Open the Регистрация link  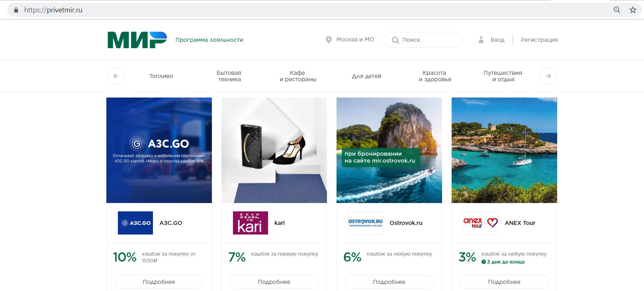539,40
